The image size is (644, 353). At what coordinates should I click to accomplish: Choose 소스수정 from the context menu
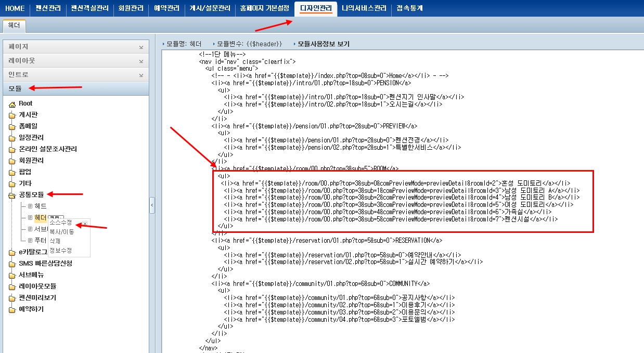pos(61,223)
